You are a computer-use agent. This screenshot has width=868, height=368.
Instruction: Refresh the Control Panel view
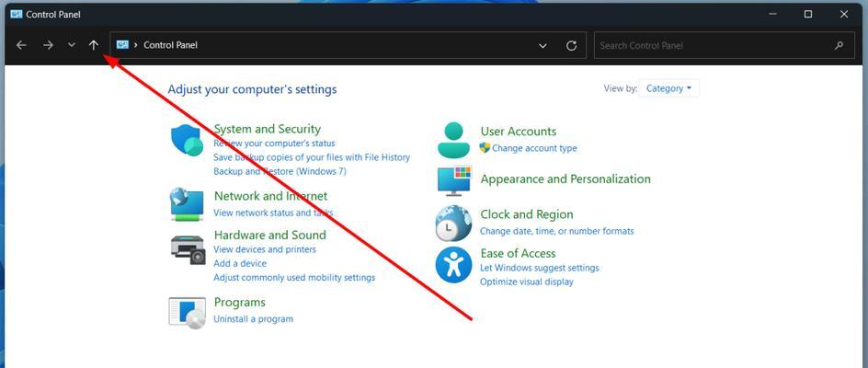click(572, 45)
